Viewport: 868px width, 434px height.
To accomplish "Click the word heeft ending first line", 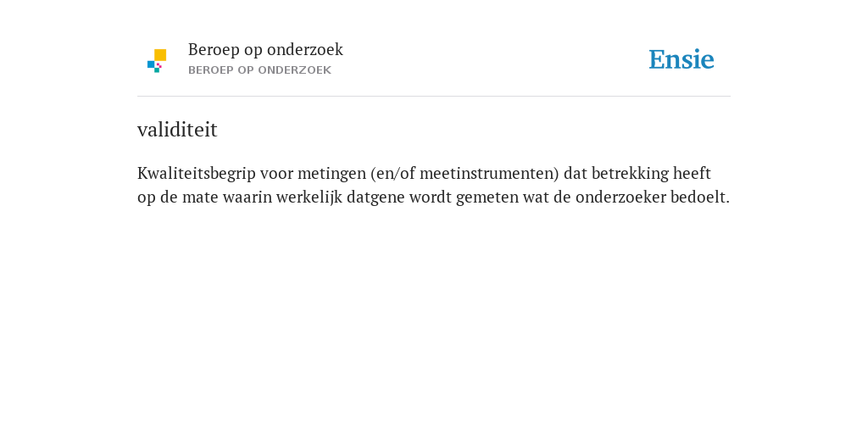I will pos(692,174).
